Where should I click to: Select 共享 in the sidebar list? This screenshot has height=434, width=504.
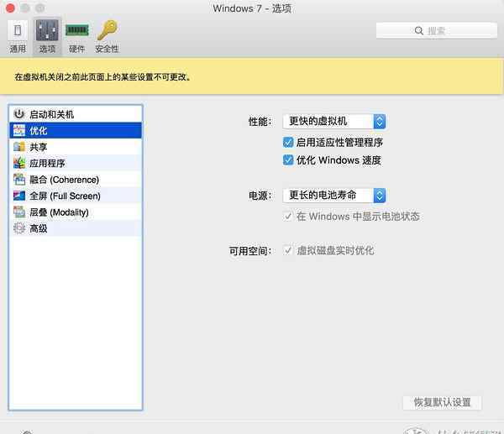click(x=76, y=147)
